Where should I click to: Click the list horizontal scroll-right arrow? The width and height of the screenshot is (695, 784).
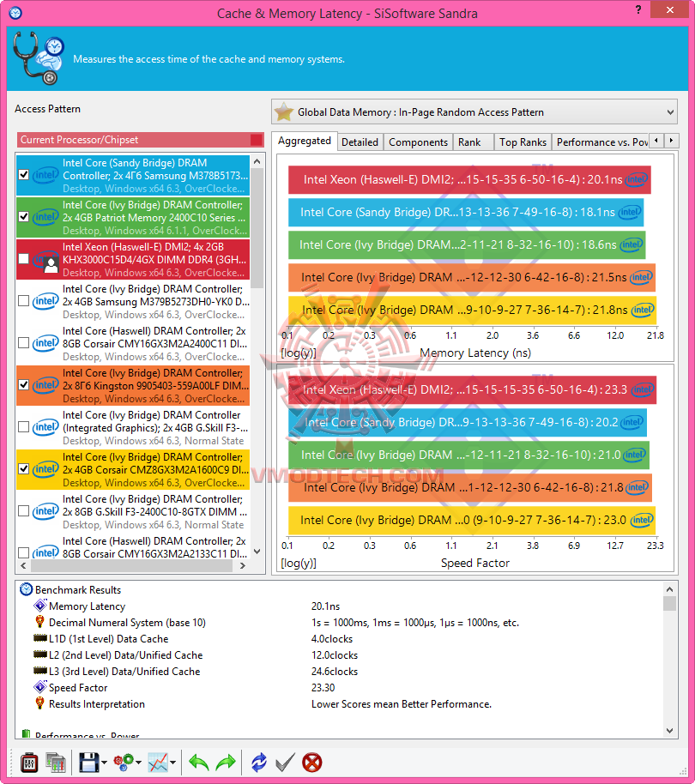[243, 565]
